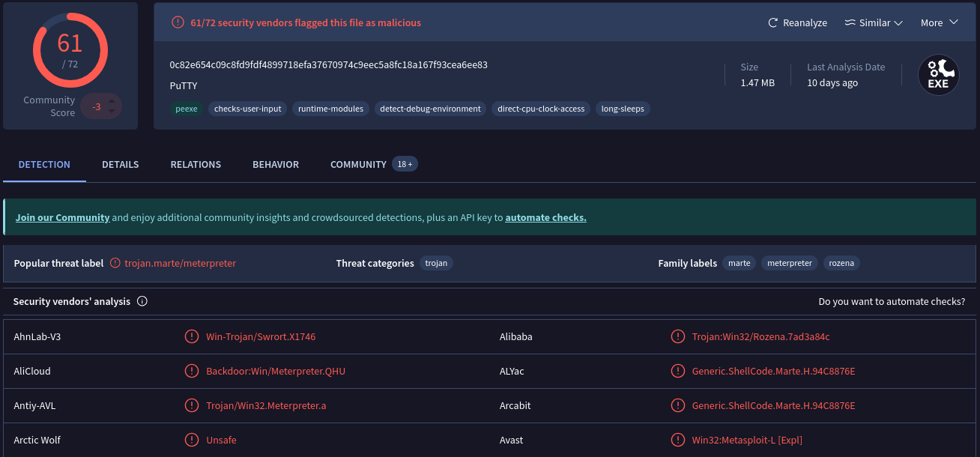Click the alert icon beside AliCloud's Backdoor detection
This screenshot has width=980, height=457.
pyautogui.click(x=192, y=371)
